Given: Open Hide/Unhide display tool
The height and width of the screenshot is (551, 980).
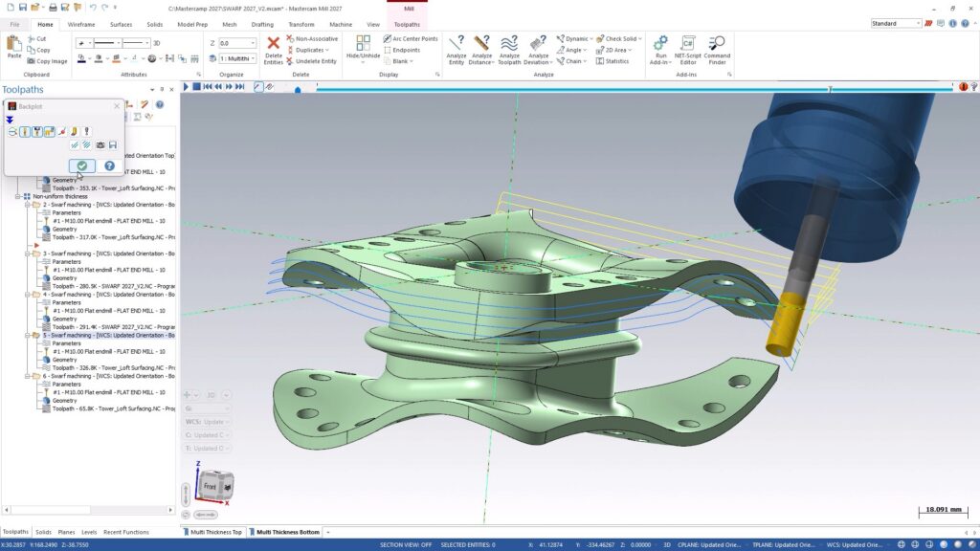Looking at the screenshot, I should pyautogui.click(x=363, y=49).
